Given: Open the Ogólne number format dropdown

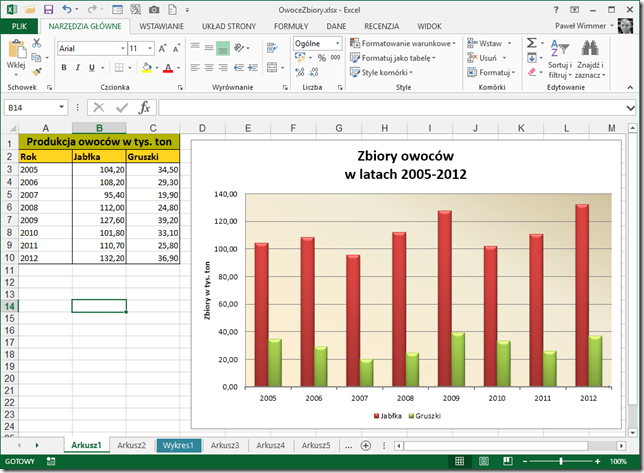Looking at the screenshot, I should [337, 43].
